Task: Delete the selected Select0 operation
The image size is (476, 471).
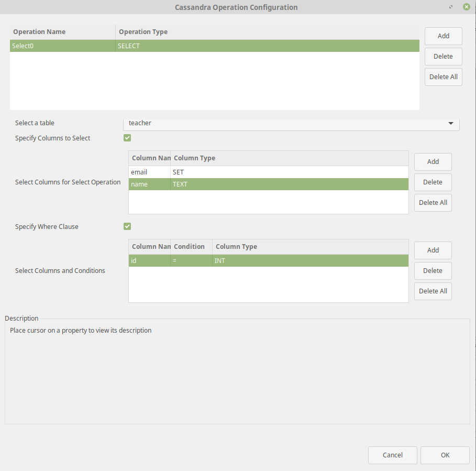Action: pos(443,57)
